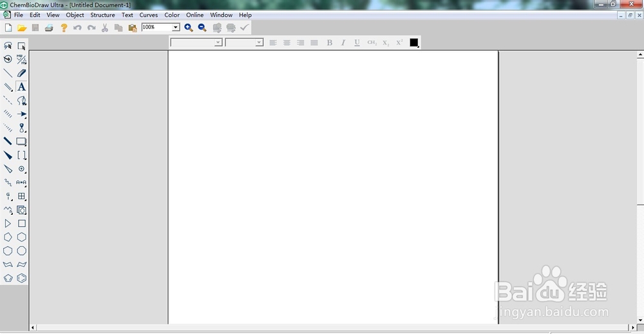Click into the 100% zoom field

click(x=157, y=27)
